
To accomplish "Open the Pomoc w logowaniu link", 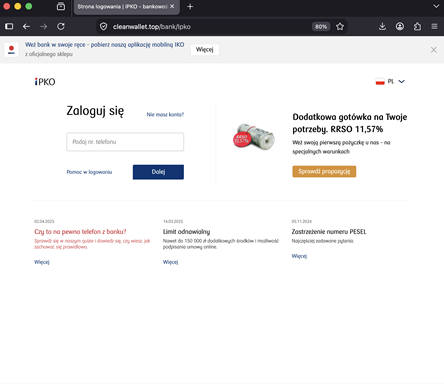I will coord(89,172).
